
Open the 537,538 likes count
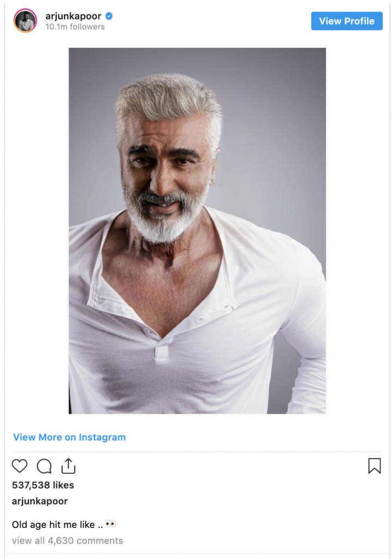coord(43,485)
